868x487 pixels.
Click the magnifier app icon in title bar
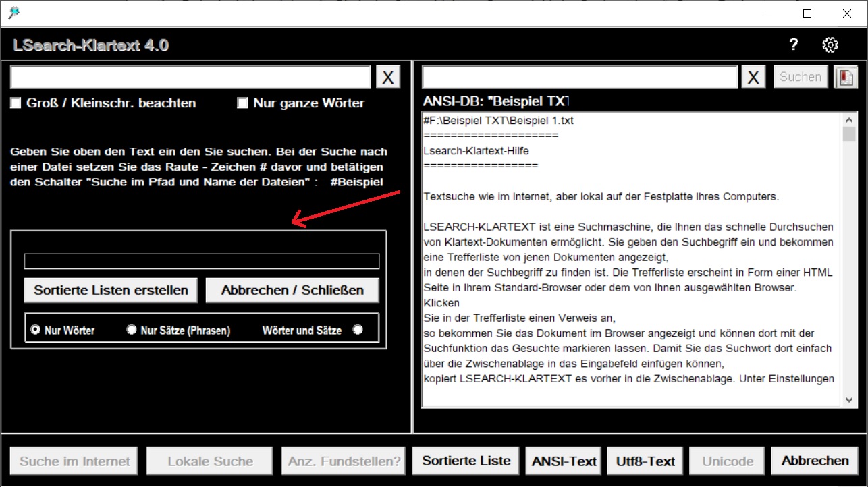click(13, 13)
